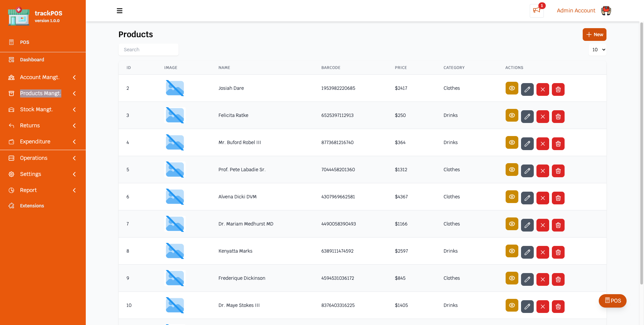The height and width of the screenshot is (325, 644).
Task: Open the Extensions puzzle icon
Action: tap(11, 206)
